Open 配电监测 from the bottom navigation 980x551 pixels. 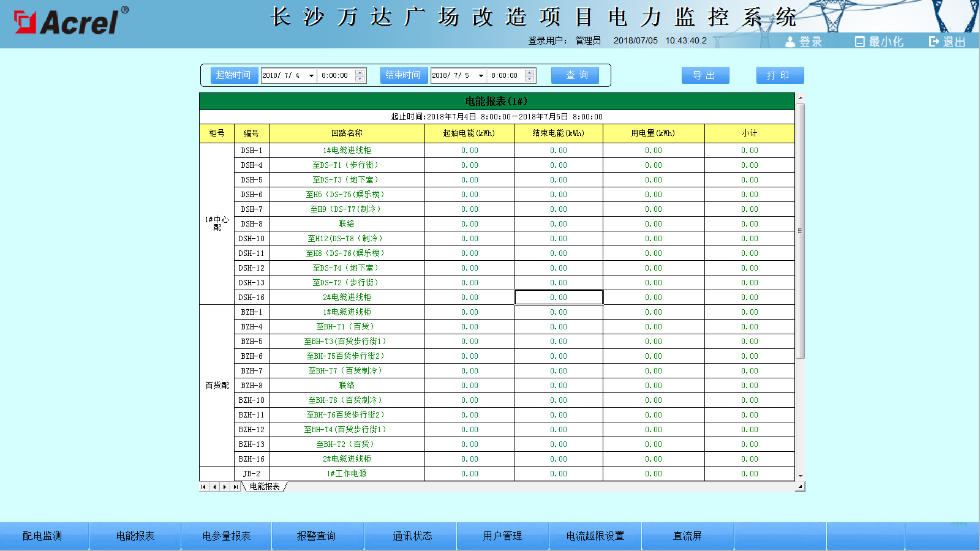(x=42, y=536)
